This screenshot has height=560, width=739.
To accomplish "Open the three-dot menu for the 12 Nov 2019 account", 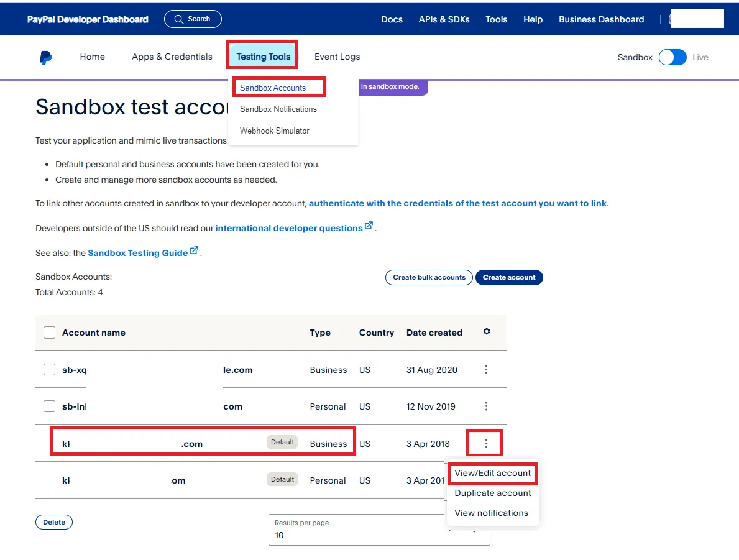I will click(486, 406).
